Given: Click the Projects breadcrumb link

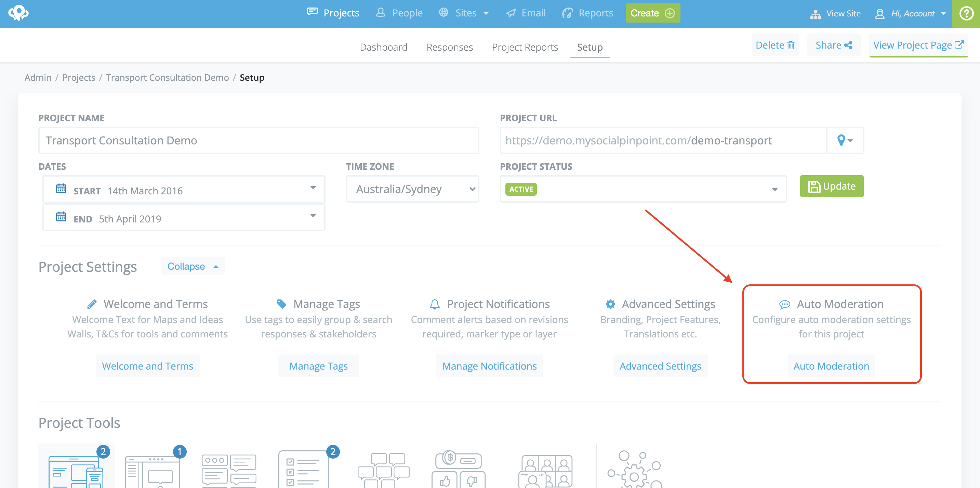Looking at the screenshot, I should tap(79, 78).
